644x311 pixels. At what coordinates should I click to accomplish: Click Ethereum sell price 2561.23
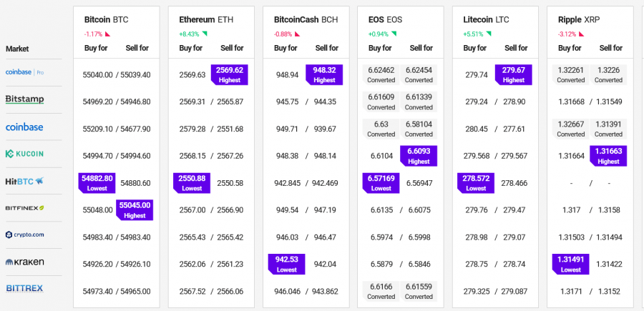[230, 265]
